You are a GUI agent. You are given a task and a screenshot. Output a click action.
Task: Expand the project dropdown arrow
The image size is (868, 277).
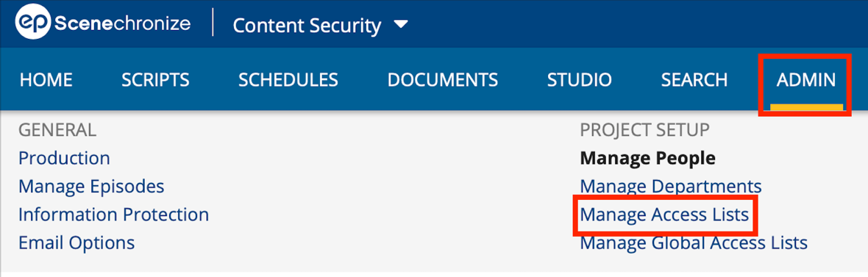tap(402, 25)
